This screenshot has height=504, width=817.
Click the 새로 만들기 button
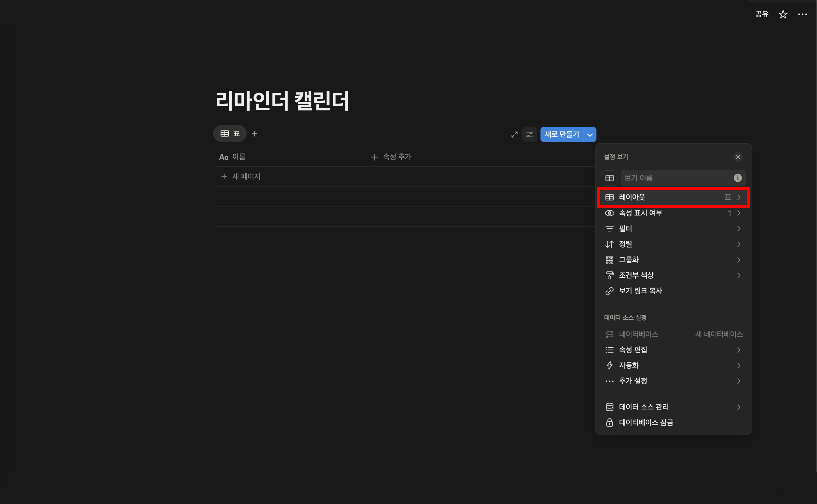pos(562,134)
